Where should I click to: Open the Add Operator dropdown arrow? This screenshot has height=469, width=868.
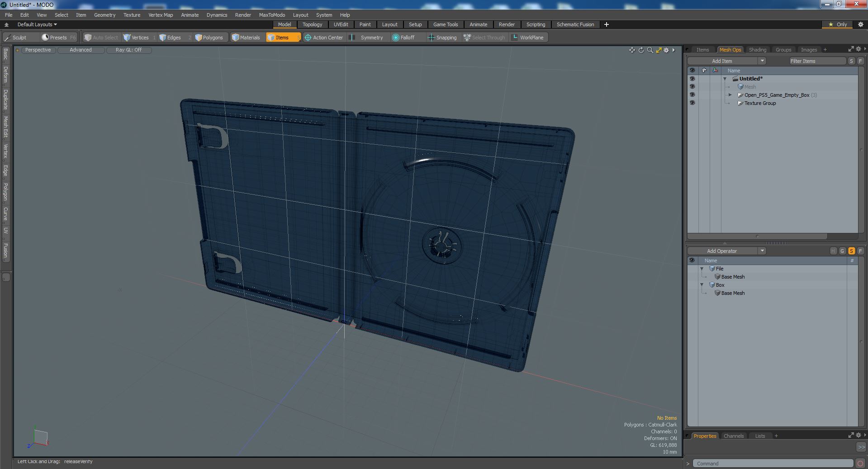(x=762, y=251)
